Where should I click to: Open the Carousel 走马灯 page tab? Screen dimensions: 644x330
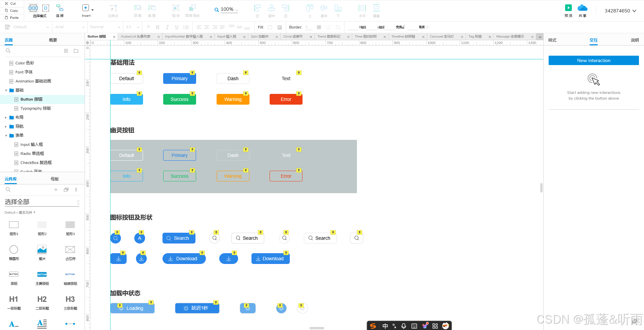(x=442, y=37)
